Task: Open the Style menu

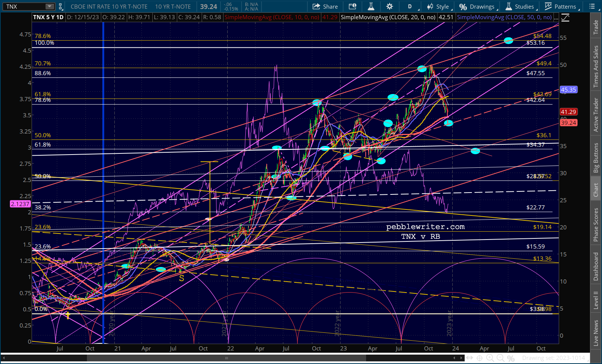Action: 438,6
